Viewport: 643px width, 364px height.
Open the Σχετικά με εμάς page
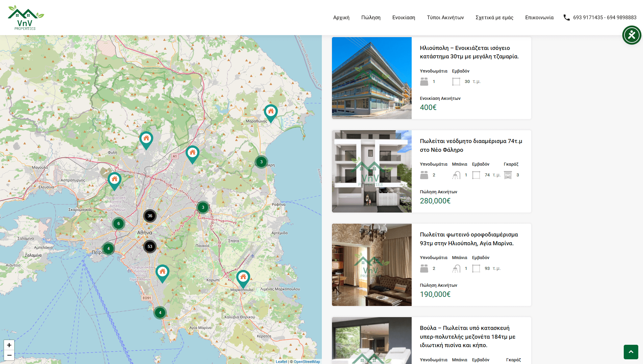pyautogui.click(x=494, y=18)
